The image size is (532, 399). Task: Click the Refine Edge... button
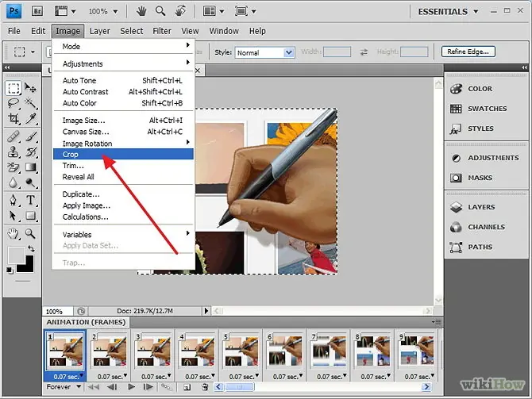tap(468, 52)
